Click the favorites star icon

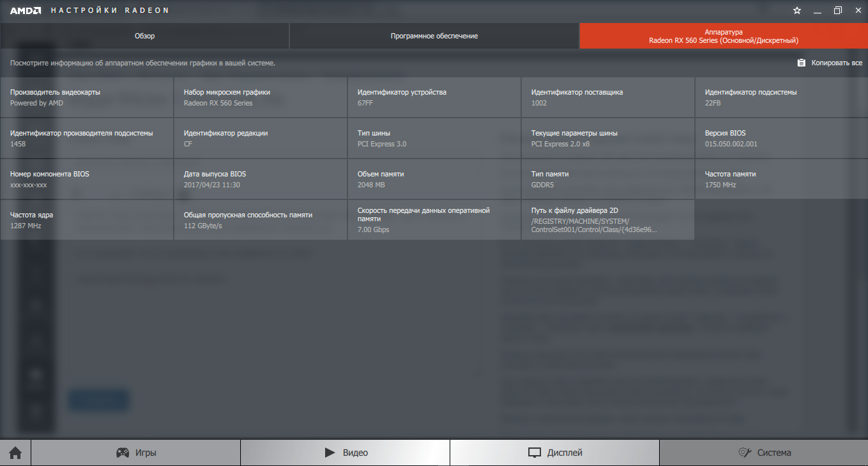coord(797,11)
